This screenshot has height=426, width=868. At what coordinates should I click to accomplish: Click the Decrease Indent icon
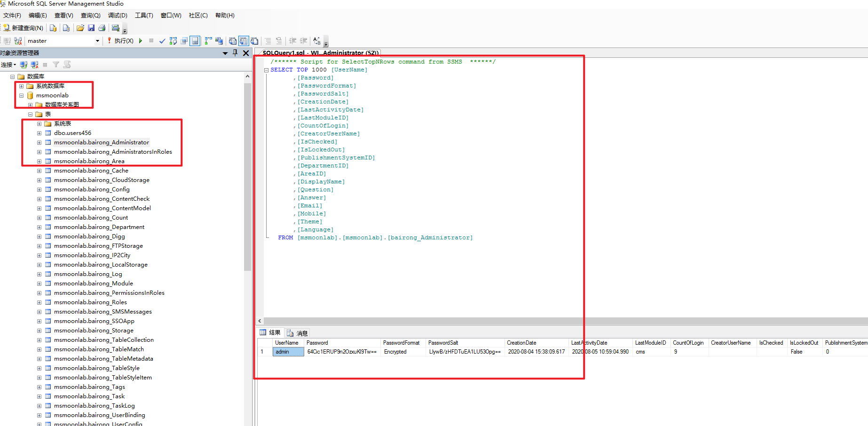point(292,41)
